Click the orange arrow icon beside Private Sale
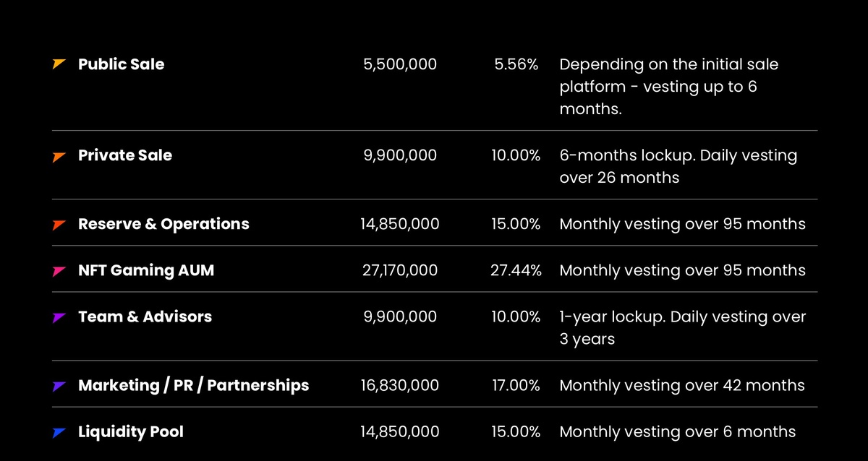The image size is (868, 461). [59, 156]
